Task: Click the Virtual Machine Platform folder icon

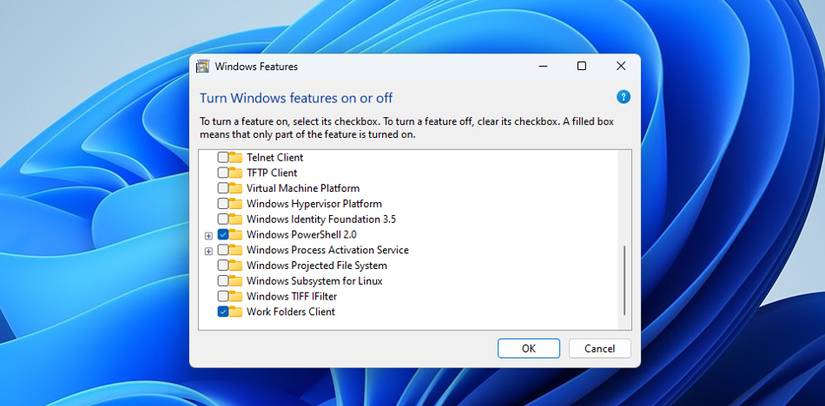Action: point(235,188)
